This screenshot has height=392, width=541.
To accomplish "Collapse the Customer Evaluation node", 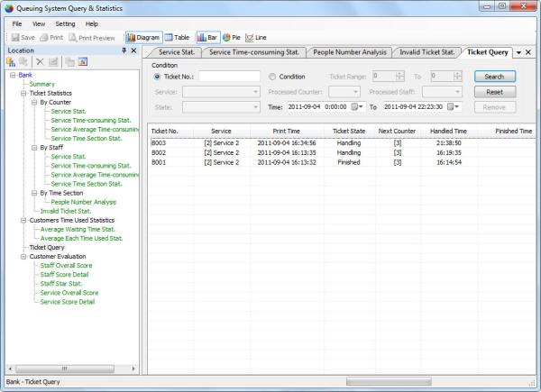I will tap(23, 257).
